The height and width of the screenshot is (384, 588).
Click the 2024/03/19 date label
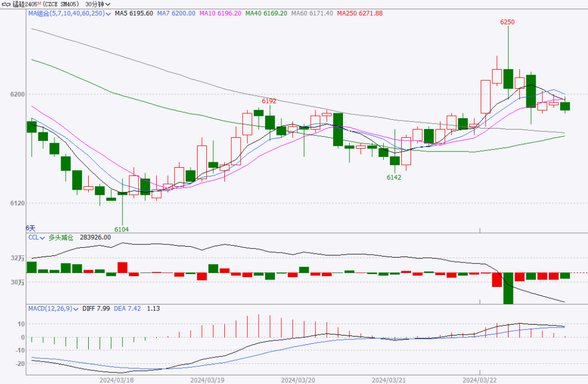(x=207, y=380)
